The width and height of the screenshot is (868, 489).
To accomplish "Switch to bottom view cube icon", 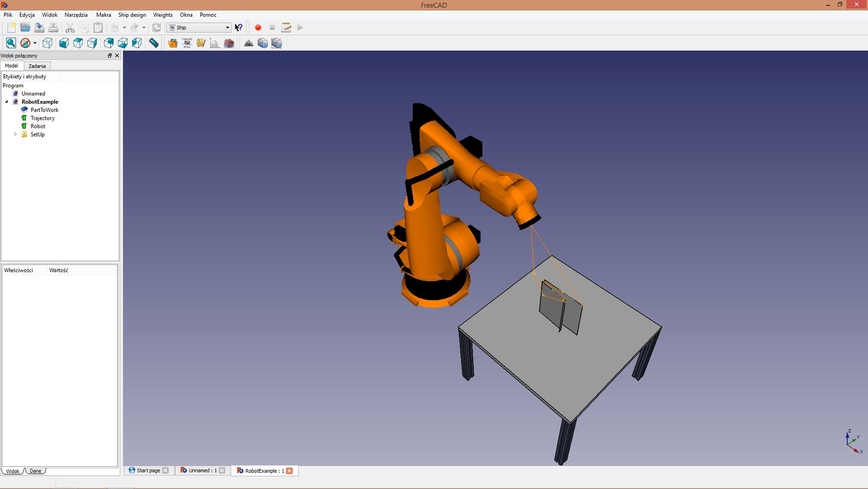I will (123, 43).
